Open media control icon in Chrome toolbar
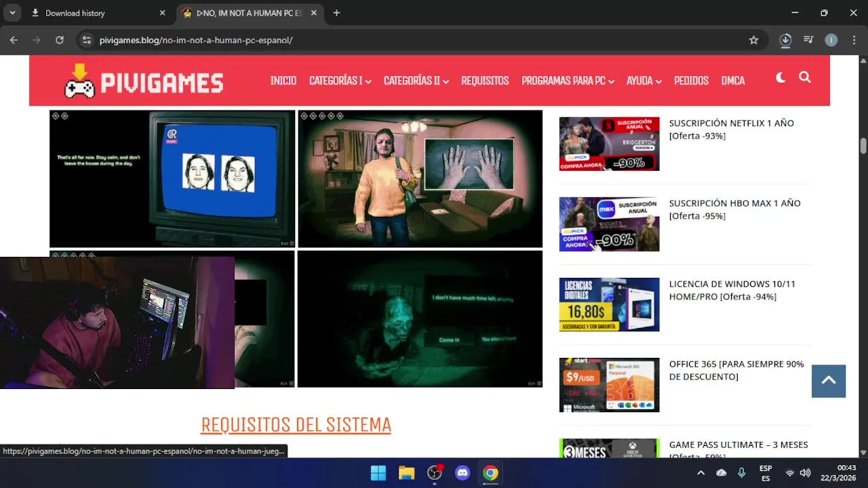Screen dimensions: 868x488 pyautogui.click(x=808, y=40)
